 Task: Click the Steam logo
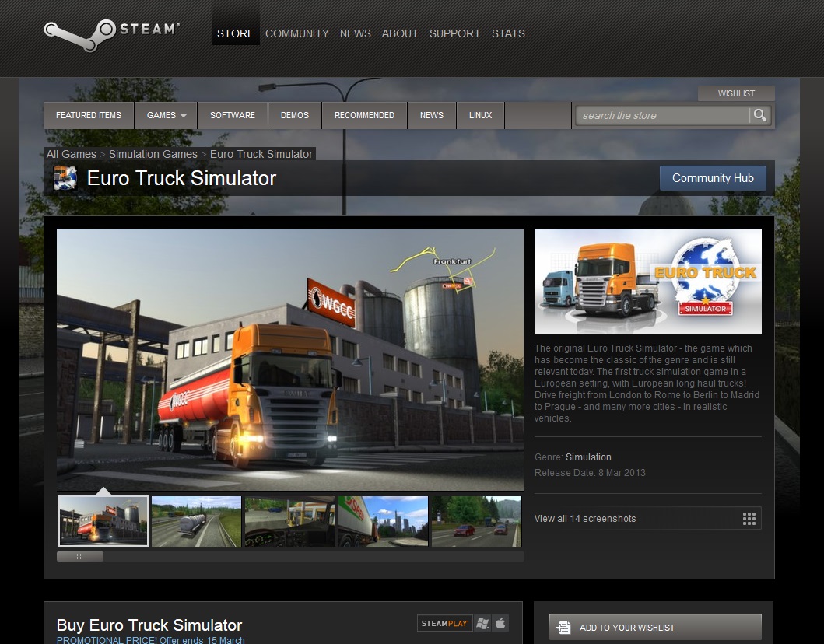coord(111,35)
